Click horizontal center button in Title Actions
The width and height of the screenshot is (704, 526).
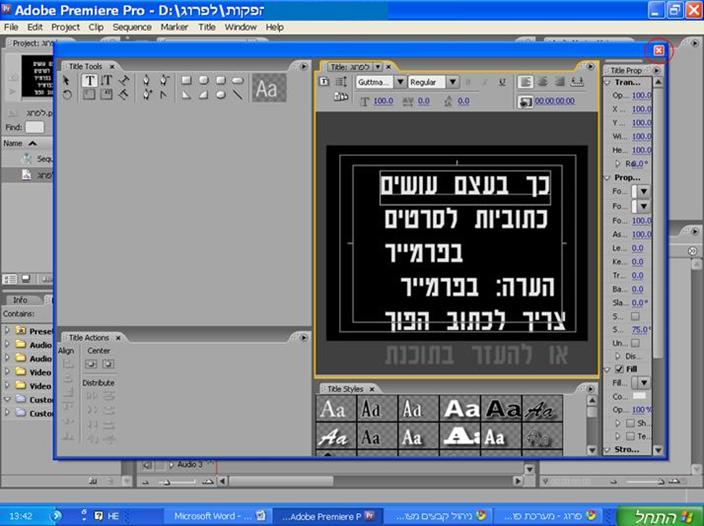[x=108, y=364]
